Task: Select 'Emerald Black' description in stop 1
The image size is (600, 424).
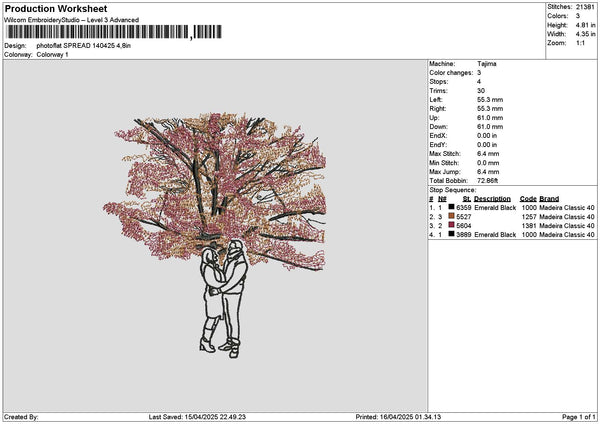Action: 495,207
